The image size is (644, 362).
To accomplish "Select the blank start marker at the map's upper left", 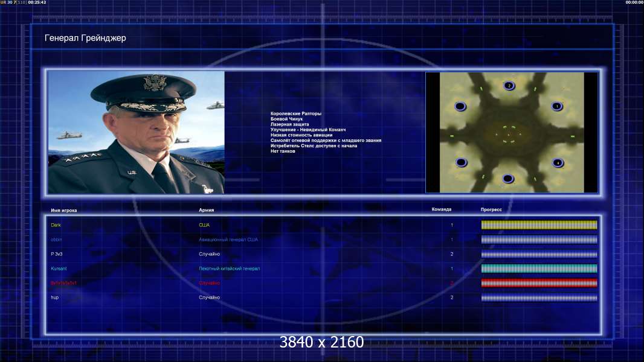I will pyautogui.click(x=460, y=107).
